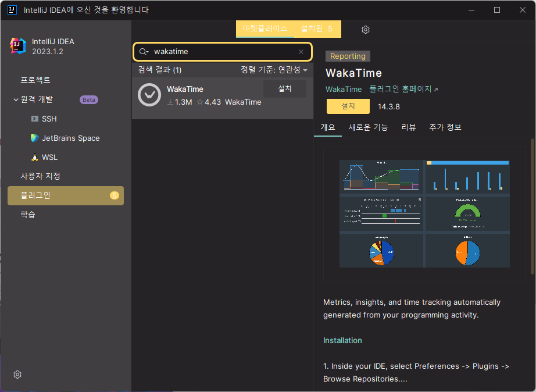The height and width of the screenshot is (392, 536).
Task: Minimize the IntelliJ welcome window
Action: tap(471, 10)
